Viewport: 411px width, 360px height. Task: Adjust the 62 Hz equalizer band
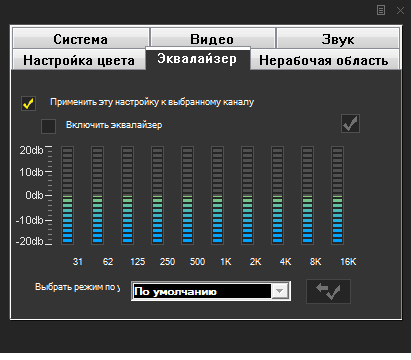[x=98, y=195]
